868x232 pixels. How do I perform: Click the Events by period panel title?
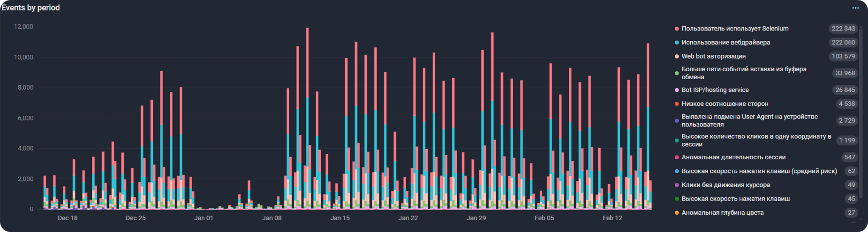(x=31, y=8)
